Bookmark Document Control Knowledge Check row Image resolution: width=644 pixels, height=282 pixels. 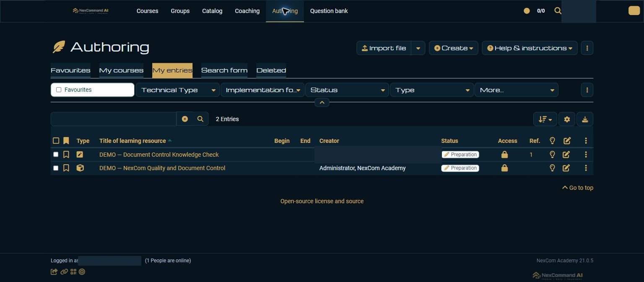tap(66, 155)
